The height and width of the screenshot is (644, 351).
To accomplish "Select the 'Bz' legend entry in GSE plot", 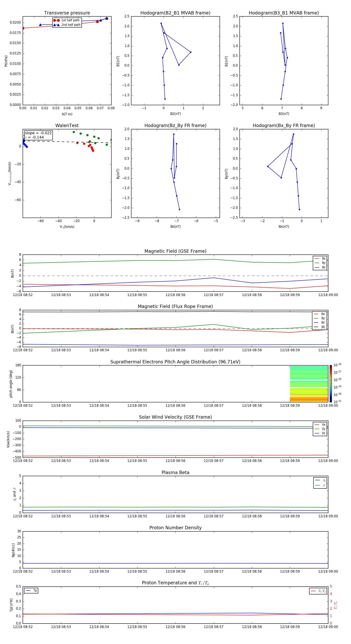I will pyautogui.click(x=320, y=267).
